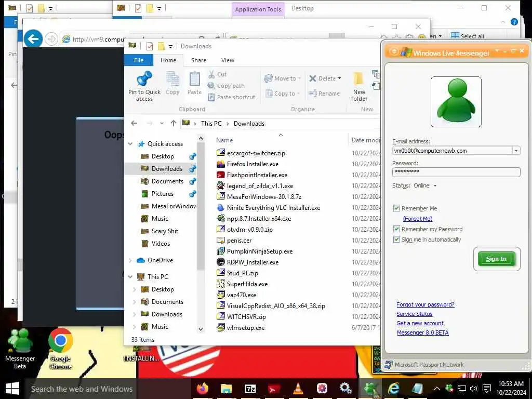Open Google Chrome desktop shortcut
Viewport: 532px width, 399px height.
[60, 349]
